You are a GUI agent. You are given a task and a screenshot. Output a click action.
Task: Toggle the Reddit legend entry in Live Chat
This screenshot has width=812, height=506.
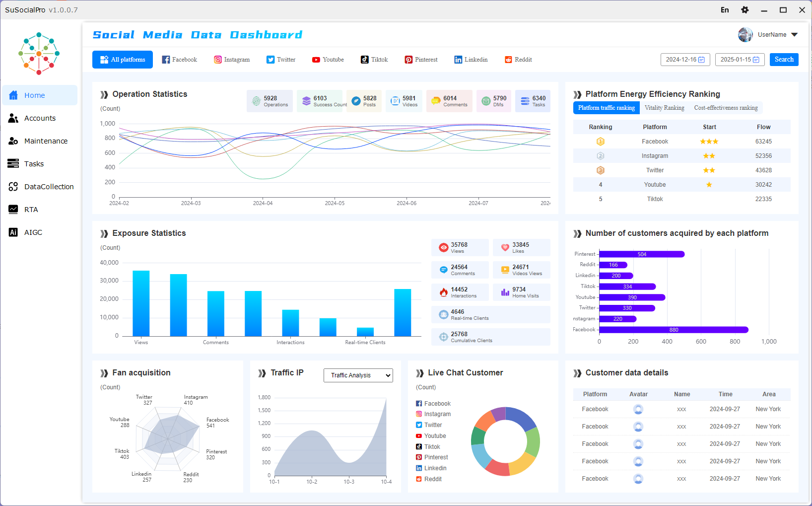[x=429, y=479]
